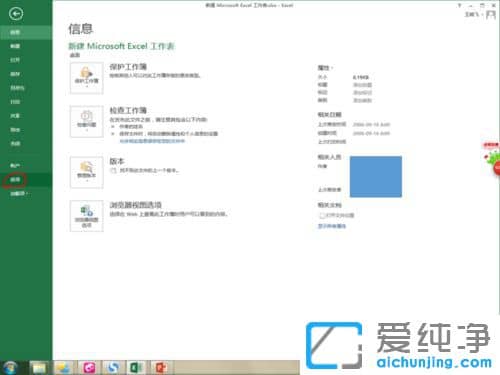Open the 检查问题 check for issues button

coord(87,121)
